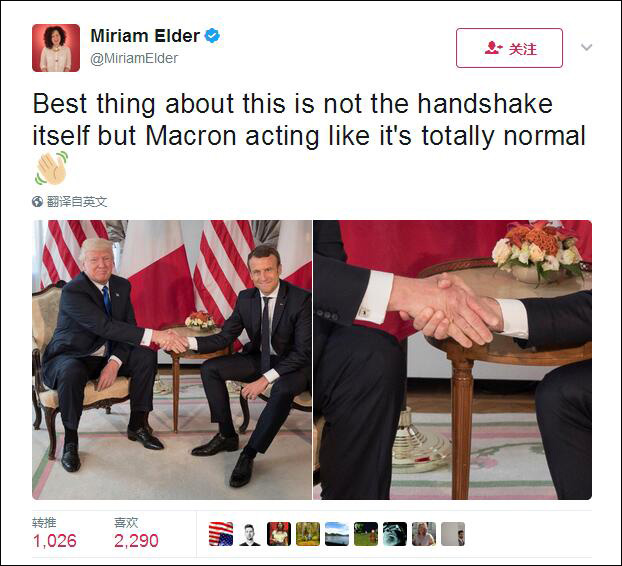Image resolution: width=622 pixels, height=566 pixels.
Task: Open the left photo of seated handshake
Action: tap(172, 360)
